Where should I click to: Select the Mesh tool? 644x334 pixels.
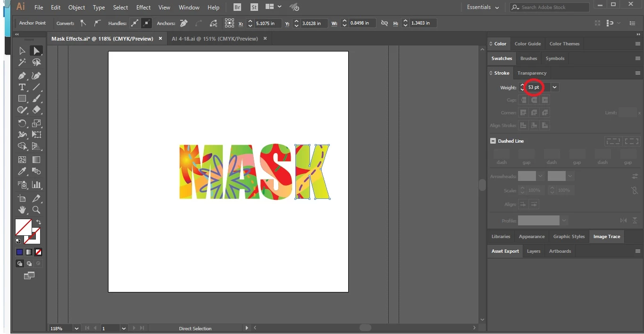tap(22, 160)
